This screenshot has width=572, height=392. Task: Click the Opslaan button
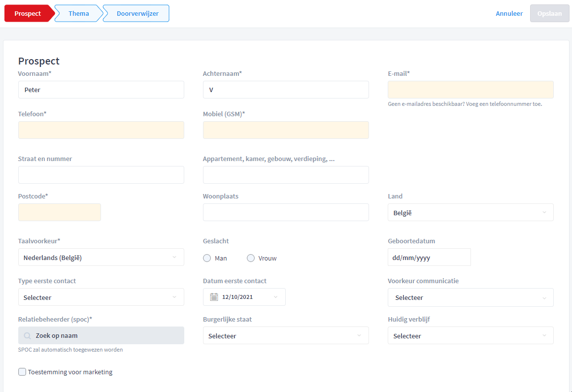(549, 13)
